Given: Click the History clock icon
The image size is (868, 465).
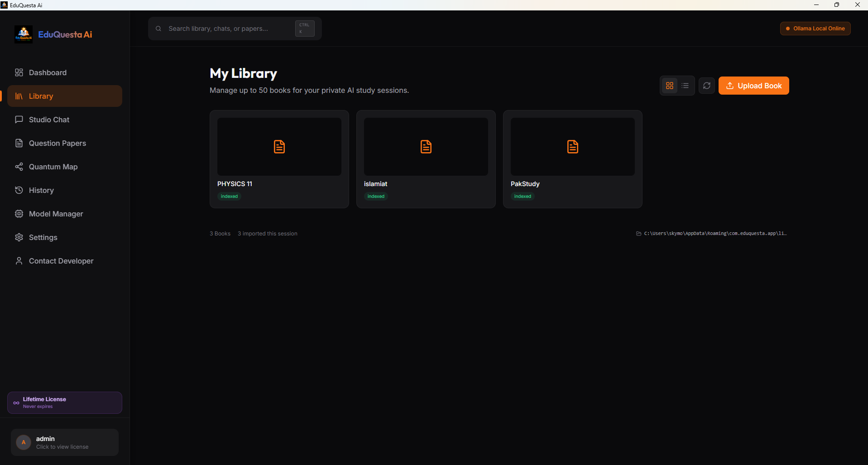Looking at the screenshot, I should pos(19,190).
